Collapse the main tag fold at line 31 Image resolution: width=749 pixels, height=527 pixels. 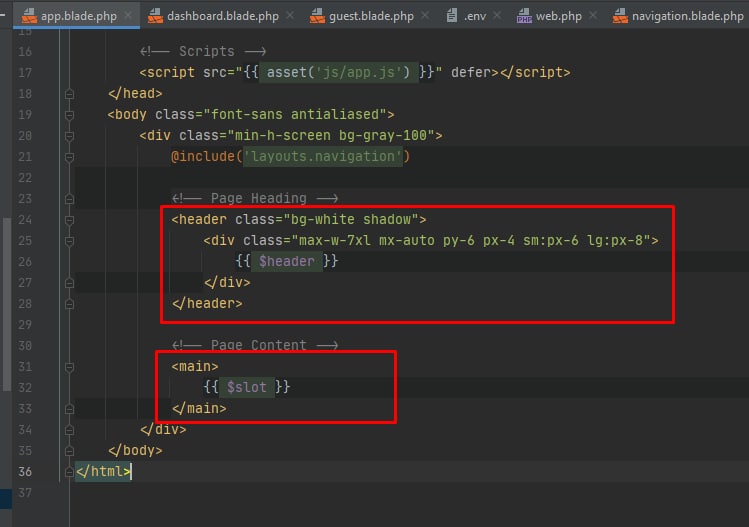pyautogui.click(x=69, y=367)
